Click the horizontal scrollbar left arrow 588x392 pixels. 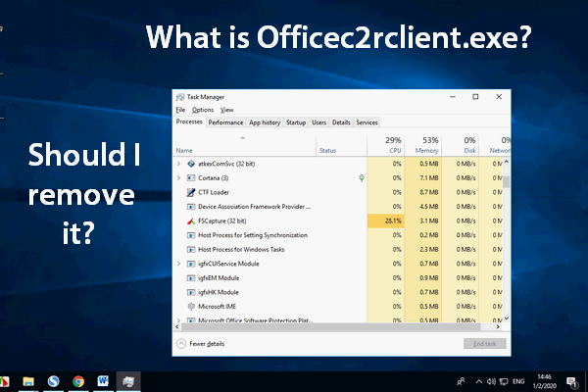click(177, 326)
